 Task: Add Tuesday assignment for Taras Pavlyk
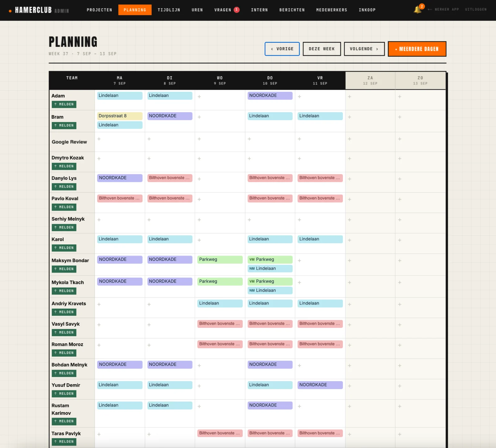tap(149, 434)
